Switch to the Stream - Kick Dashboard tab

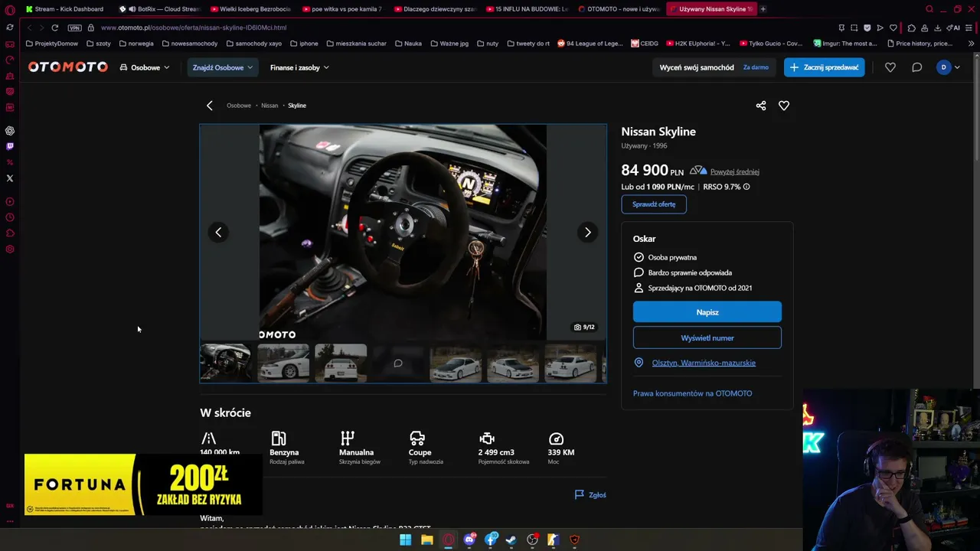[x=64, y=9]
